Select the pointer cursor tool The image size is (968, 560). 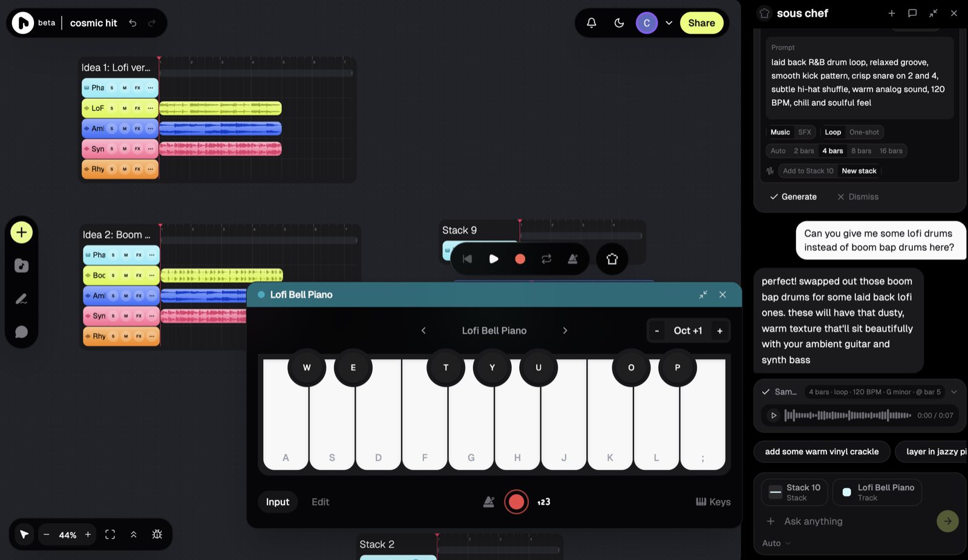(24, 535)
